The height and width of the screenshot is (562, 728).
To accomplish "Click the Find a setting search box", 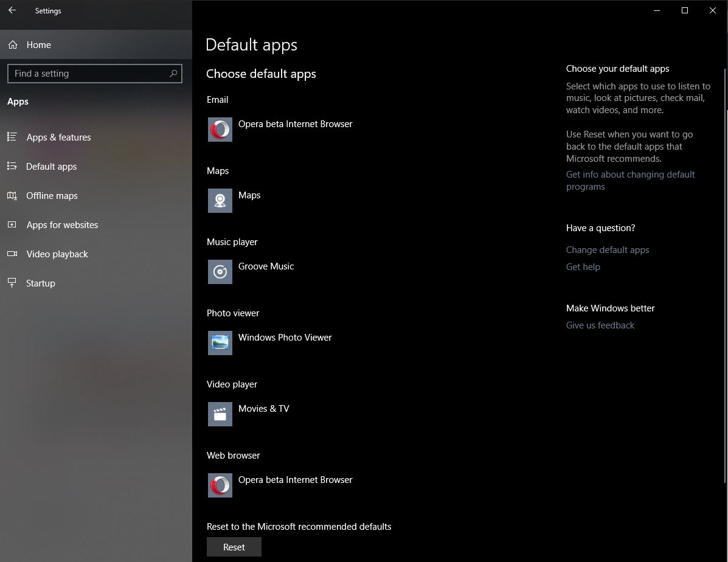I will point(95,74).
